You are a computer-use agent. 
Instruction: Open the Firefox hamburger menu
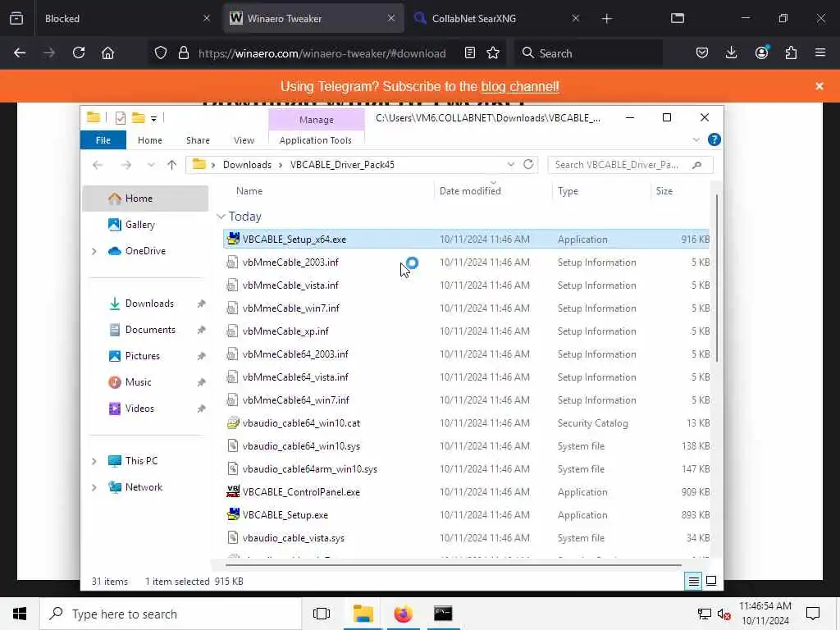820,53
